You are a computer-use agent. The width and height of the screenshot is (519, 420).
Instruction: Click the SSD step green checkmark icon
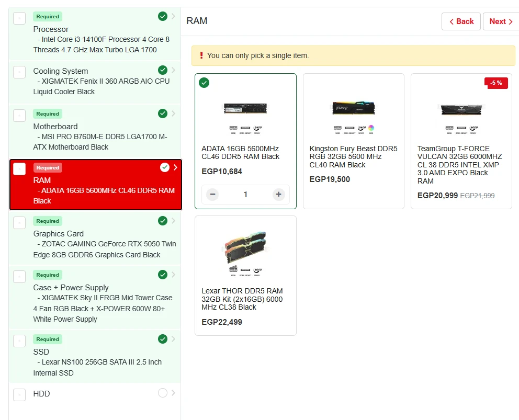click(x=163, y=339)
